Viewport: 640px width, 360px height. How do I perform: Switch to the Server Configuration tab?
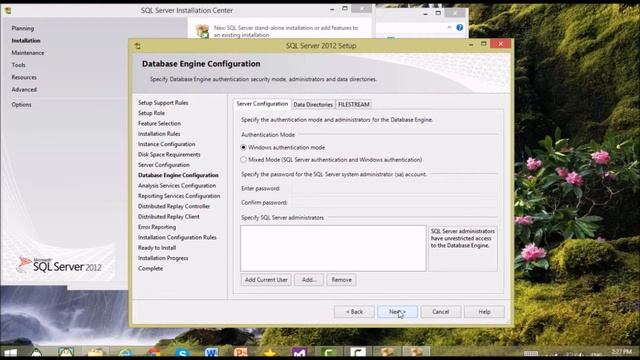[262, 104]
